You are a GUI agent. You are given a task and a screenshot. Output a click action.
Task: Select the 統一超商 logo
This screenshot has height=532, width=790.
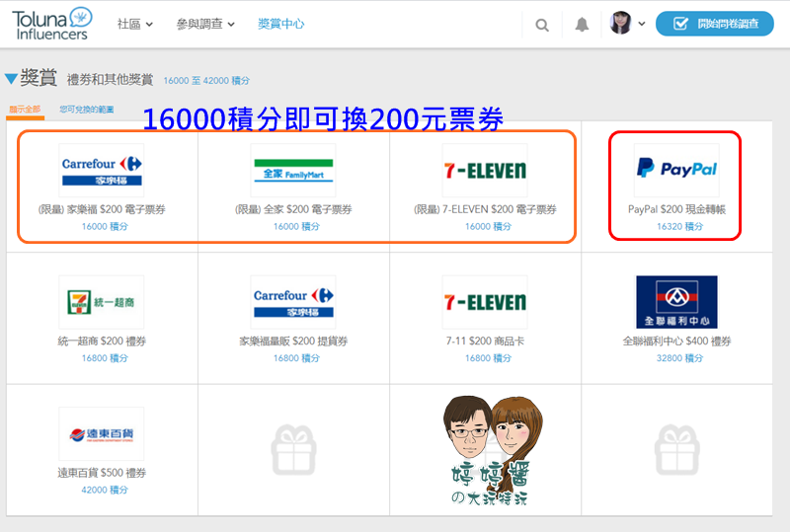[x=102, y=302]
